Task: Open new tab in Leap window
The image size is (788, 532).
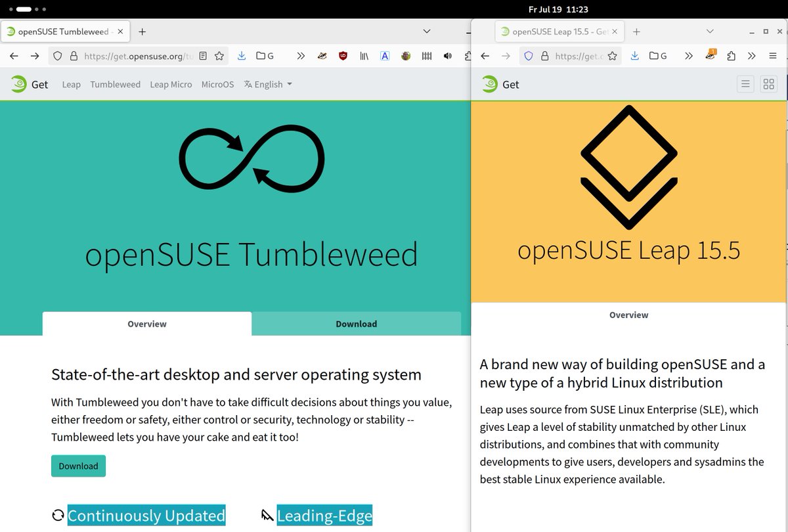Action: pyautogui.click(x=636, y=31)
